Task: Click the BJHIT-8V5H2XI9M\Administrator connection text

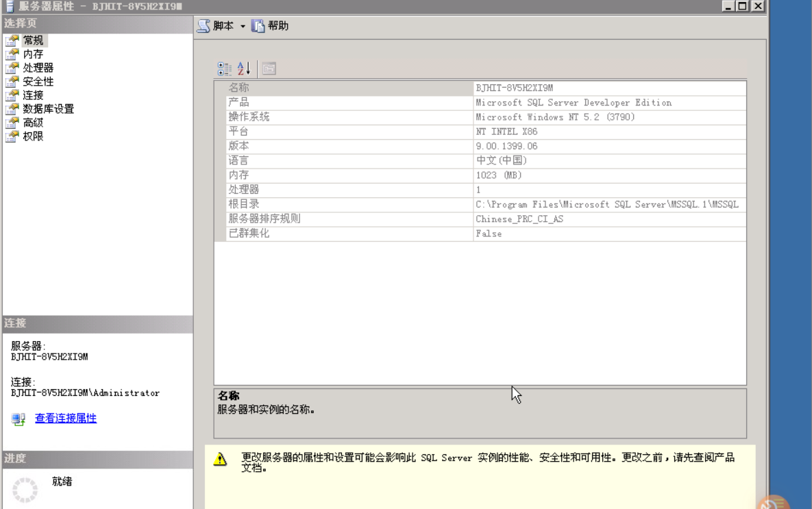Action: pos(86,393)
